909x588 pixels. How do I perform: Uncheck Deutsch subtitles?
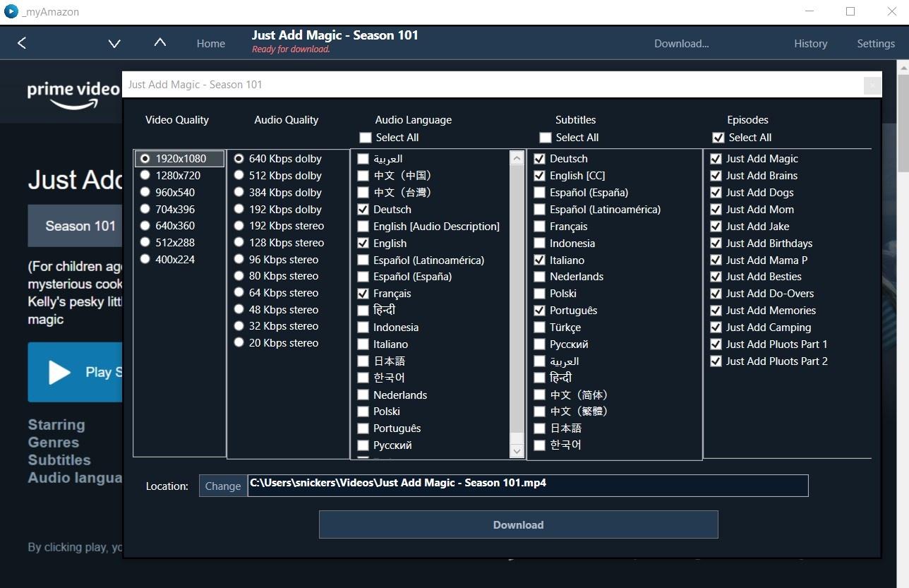coord(540,159)
